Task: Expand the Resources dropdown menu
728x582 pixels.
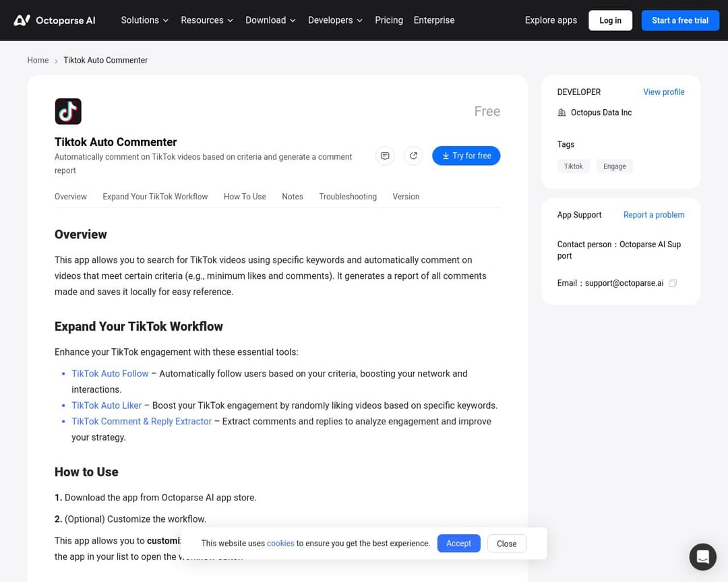Action: [207, 20]
